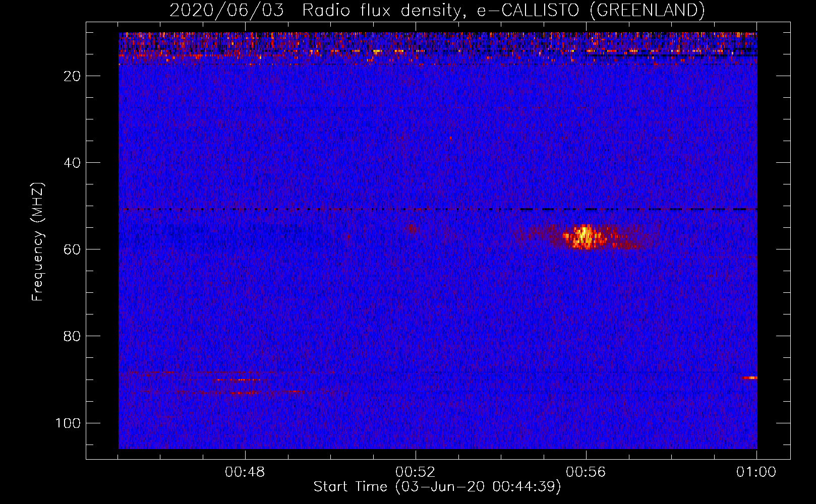Click the 60 MHz frequency tick label
Image resolution: width=816 pixels, height=504 pixels.
pos(72,249)
